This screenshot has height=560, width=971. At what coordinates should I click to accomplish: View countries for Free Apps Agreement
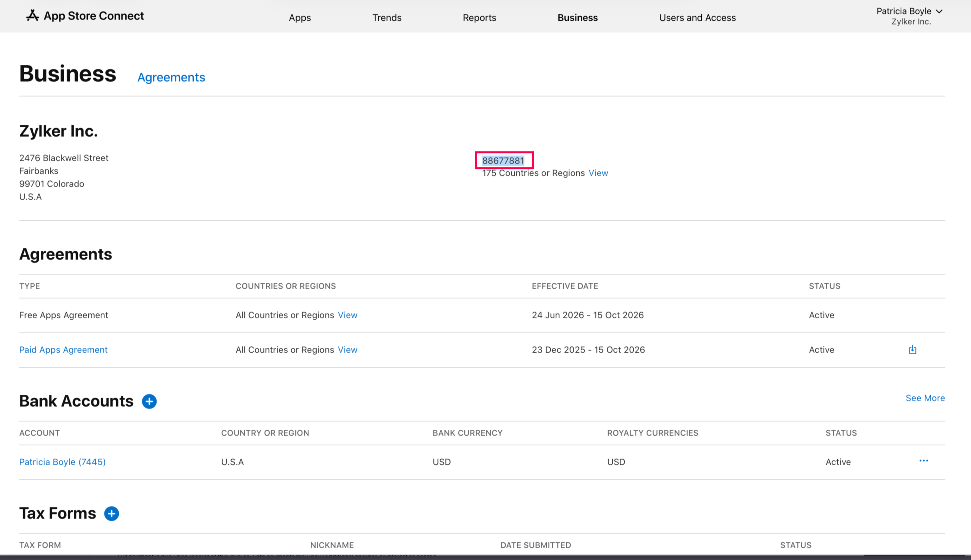[x=348, y=315]
